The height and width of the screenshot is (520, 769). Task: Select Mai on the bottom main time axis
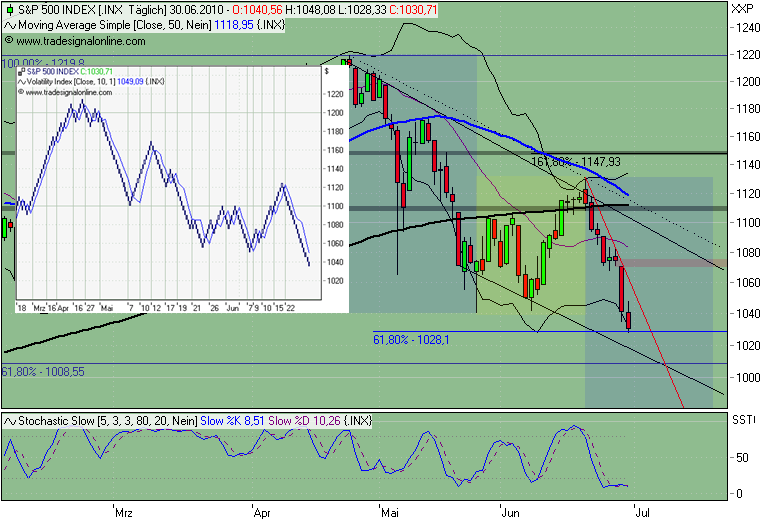(390, 513)
